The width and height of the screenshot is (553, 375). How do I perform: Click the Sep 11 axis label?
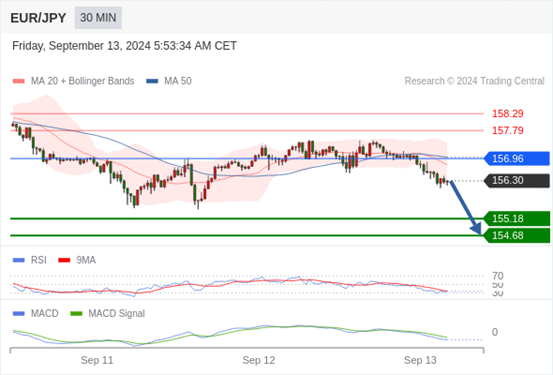[x=97, y=360]
